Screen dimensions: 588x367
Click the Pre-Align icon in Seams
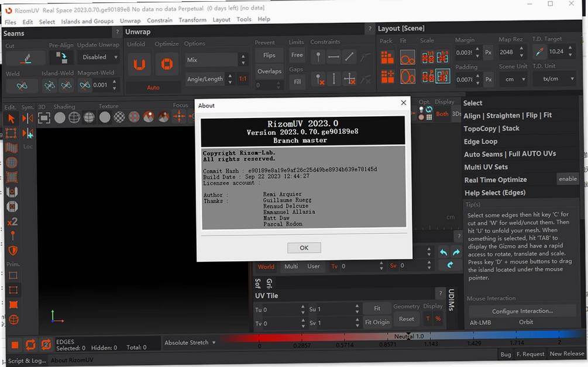point(61,58)
